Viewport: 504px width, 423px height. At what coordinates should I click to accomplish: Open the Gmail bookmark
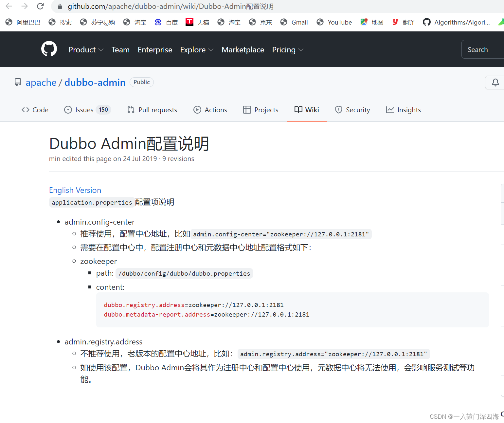294,22
